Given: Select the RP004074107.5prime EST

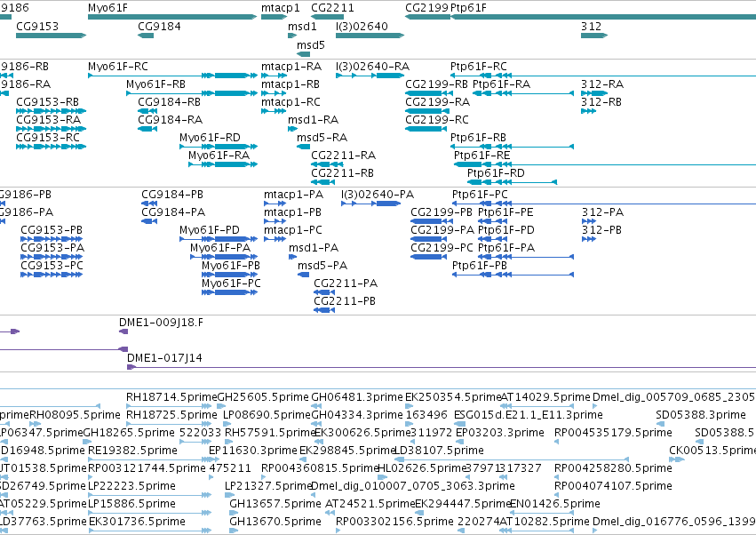Looking at the screenshot, I should point(556,494).
